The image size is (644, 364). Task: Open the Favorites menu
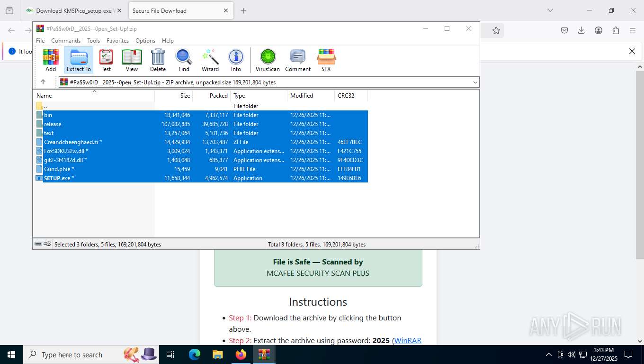(x=117, y=41)
